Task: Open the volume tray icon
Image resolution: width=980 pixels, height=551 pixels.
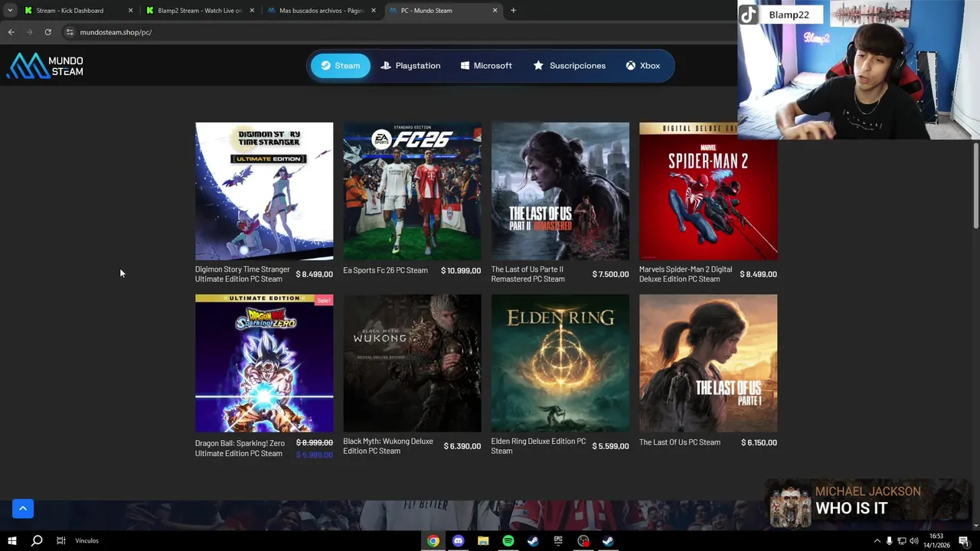Action: click(913, 540)
